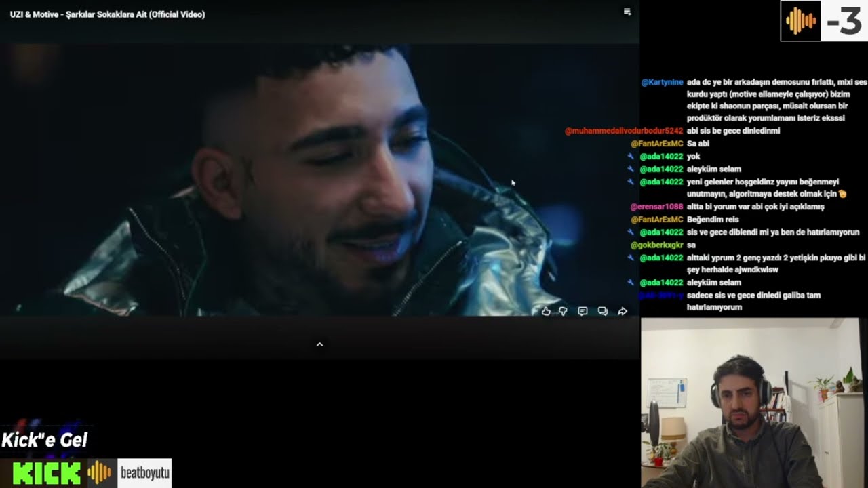Screen dimensions: 868x488
Task: Click the 'Kick"e Gel' banner text
Action: [x=45, y=441]
